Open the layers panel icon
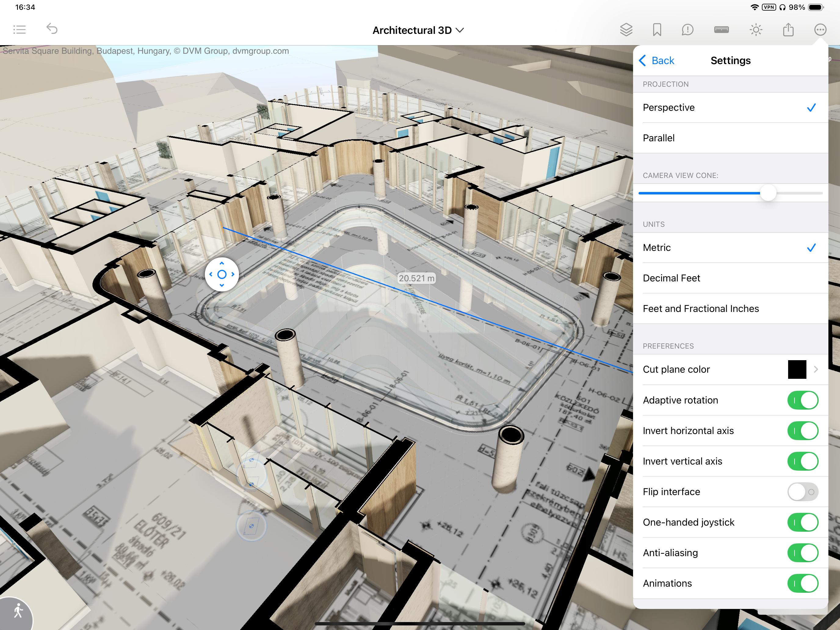This screenshot has width=840, height=630. pos(626,30)
